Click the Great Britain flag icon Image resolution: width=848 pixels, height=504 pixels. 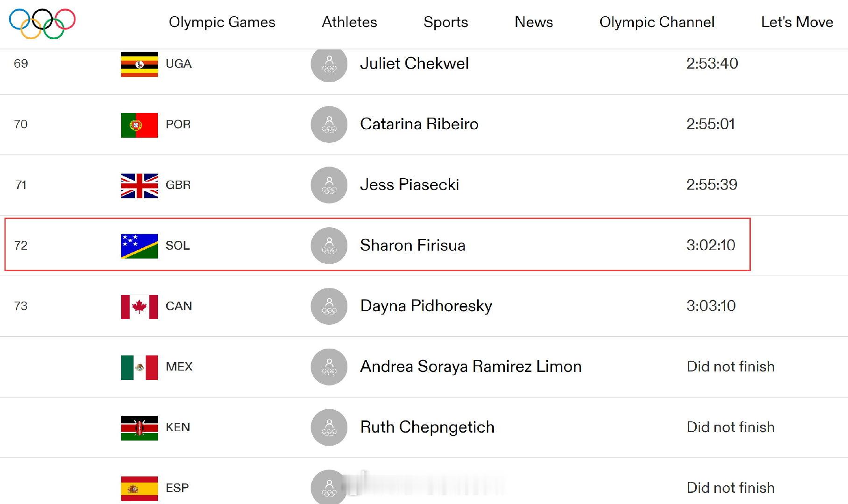[x=139, y=186]
